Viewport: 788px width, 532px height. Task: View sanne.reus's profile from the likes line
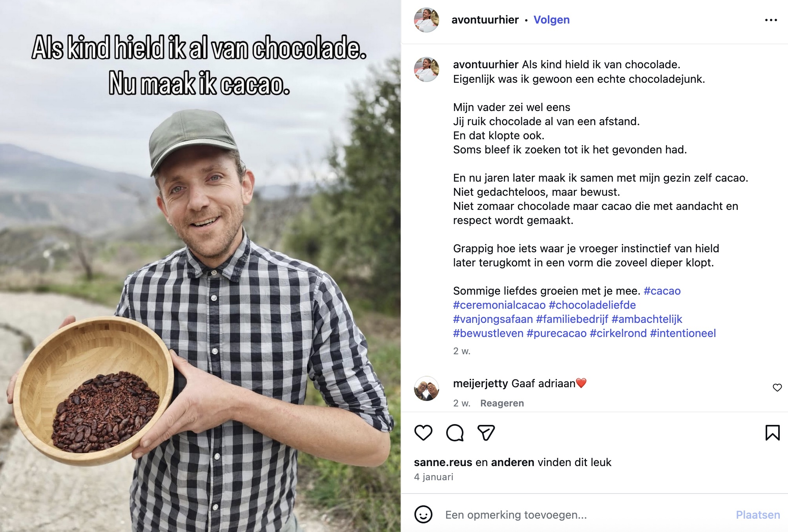[x=443, y=462]
